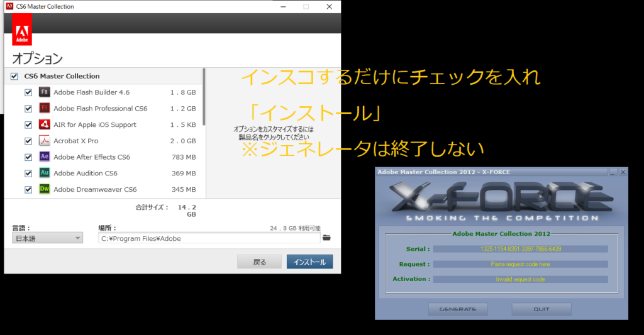
Task: Click the Adobe Flash Builder 4.6 icon
Action: click(x=45, y=92)
